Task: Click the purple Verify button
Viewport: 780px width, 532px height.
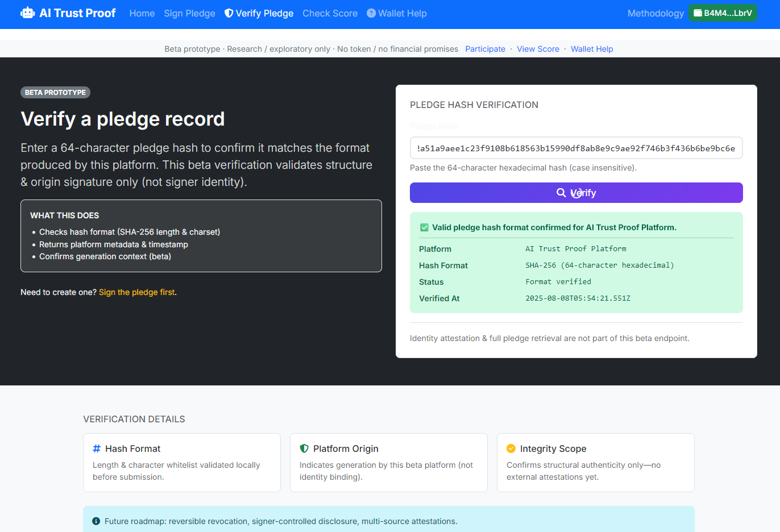Action: [576, 193]
